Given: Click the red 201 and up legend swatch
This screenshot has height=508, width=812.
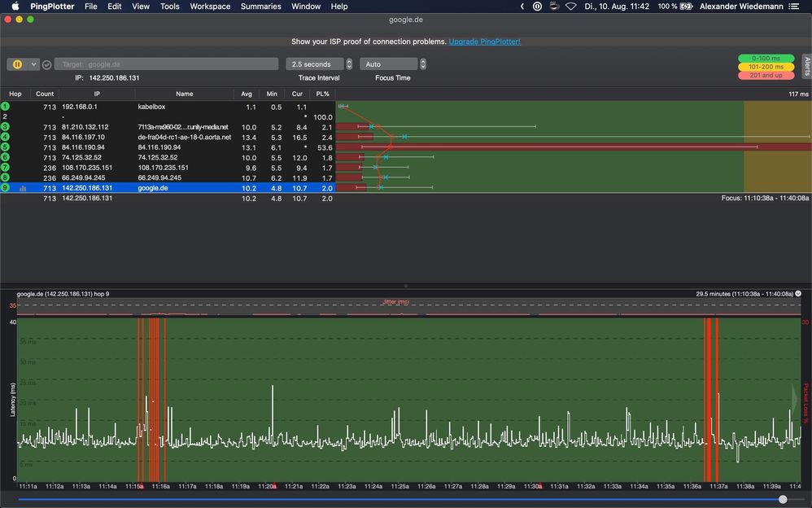Looking at the screenshot, I should point(766,76).
